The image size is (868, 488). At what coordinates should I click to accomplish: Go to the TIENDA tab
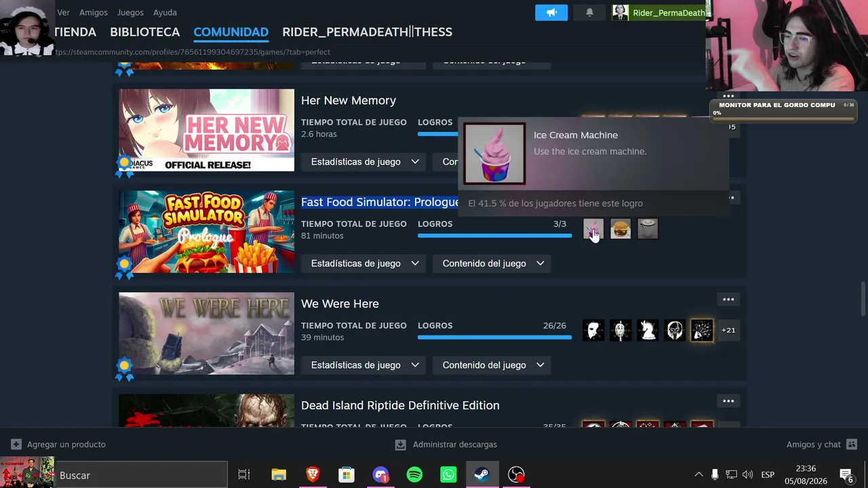pyautogui.click(x=75, y=32)
